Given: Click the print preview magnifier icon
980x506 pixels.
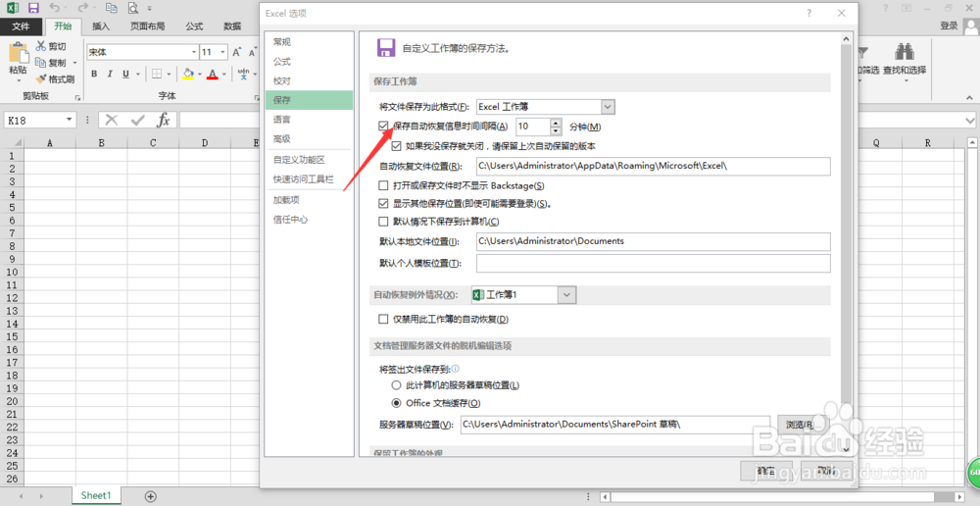Looking at the screenshot, I should [132, 8].
